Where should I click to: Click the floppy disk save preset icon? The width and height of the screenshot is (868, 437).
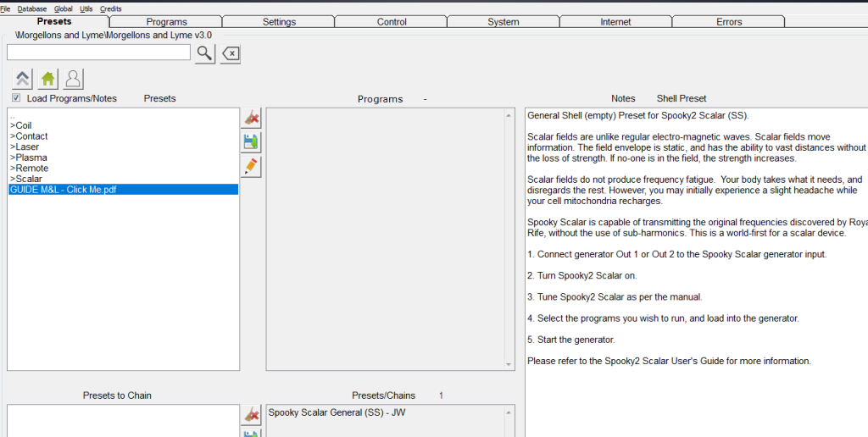tap(251, 142)
